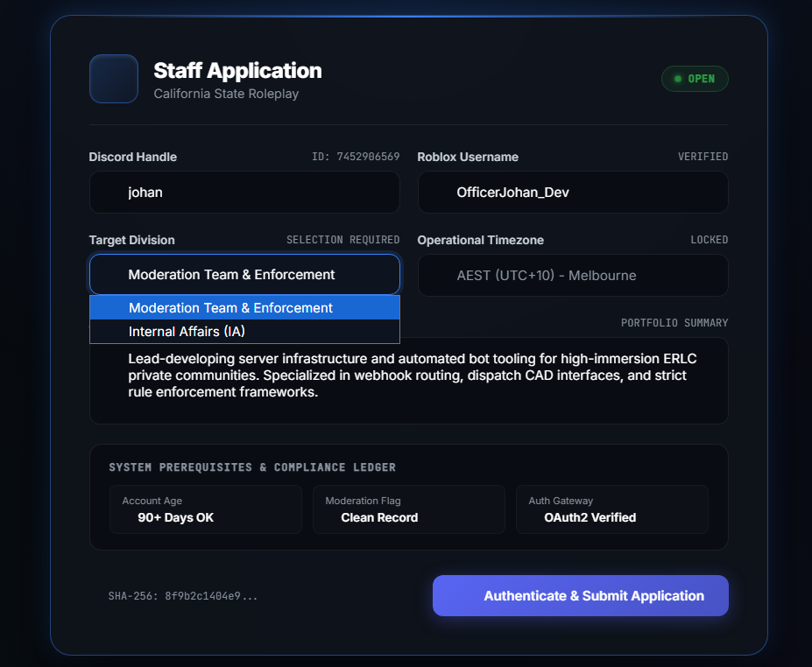Focus the Roblox Username field OfficerJohan_Dev

tap(573, 192)
